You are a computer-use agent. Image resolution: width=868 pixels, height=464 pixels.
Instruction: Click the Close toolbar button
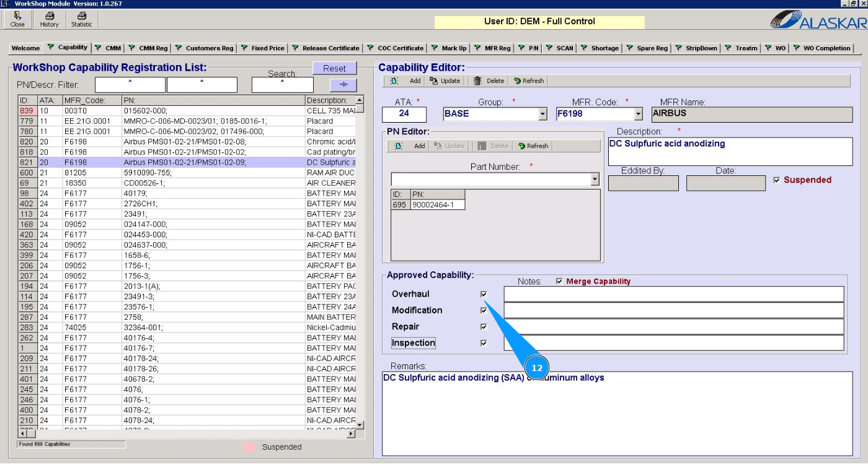coord(17,20)
